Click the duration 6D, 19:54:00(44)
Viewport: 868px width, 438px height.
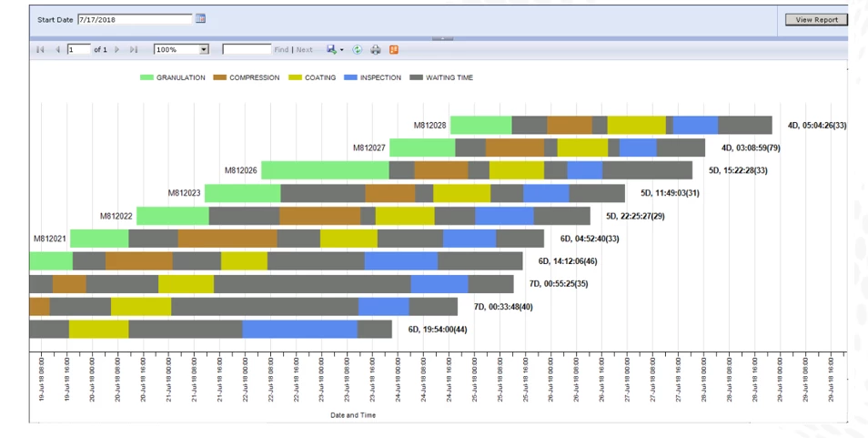pos(438,330)
